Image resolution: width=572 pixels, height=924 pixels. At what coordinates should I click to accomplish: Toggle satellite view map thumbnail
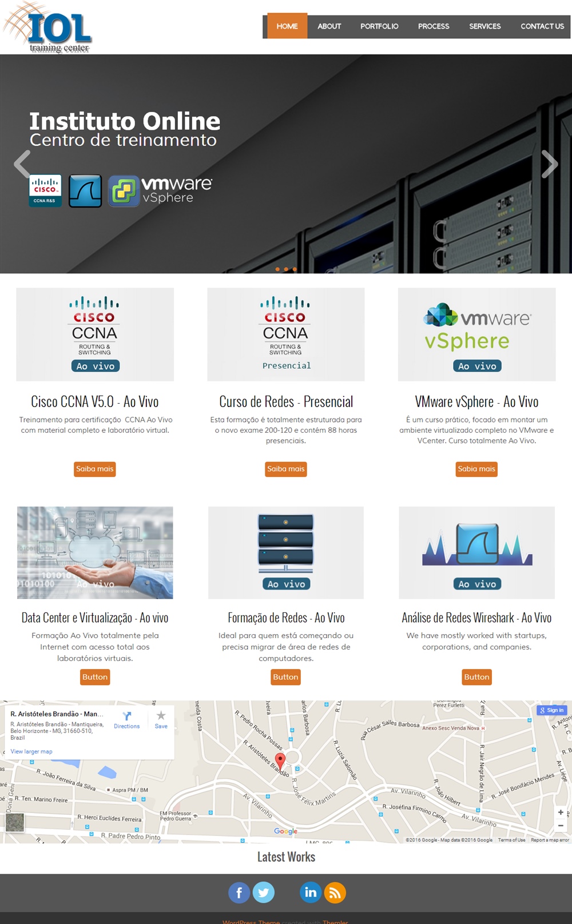click(x=15, y=822)
